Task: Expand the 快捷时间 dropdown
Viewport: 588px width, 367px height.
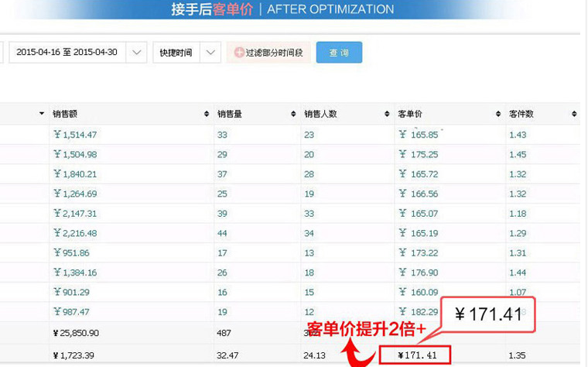Action: pos(210,53)
